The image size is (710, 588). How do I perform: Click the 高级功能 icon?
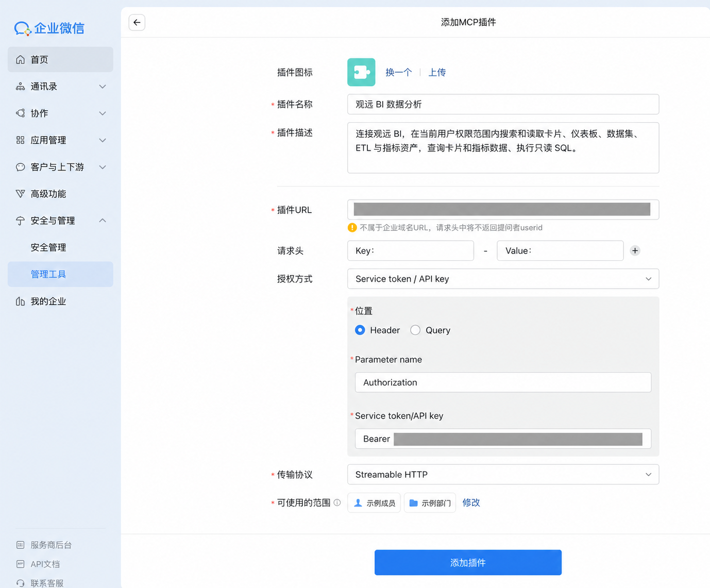pyautogui.click(x=20, y=194)
